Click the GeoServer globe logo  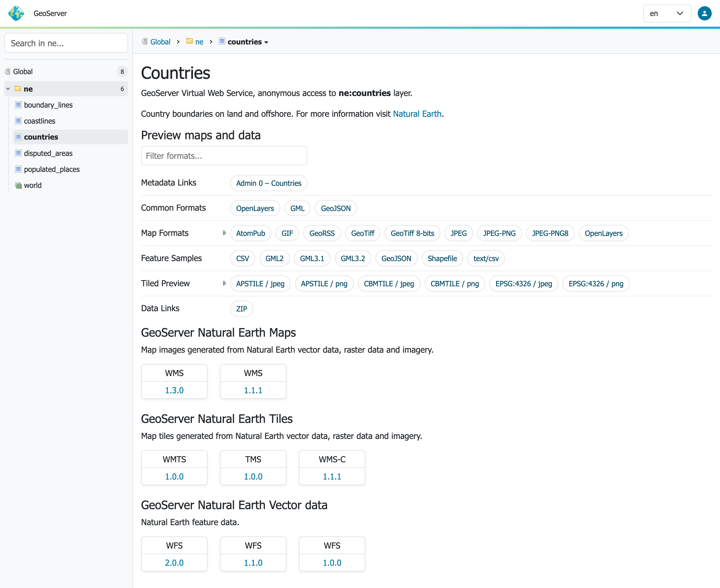pyautogui.click(x=16, y=13)
